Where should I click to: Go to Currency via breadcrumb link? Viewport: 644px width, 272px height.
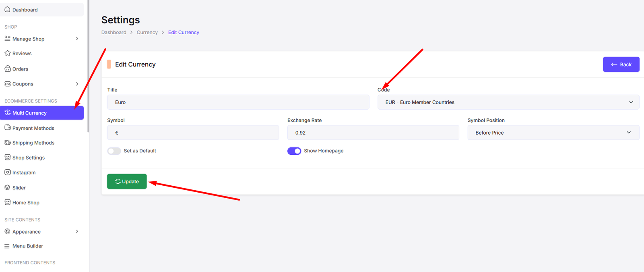(147, 32)
